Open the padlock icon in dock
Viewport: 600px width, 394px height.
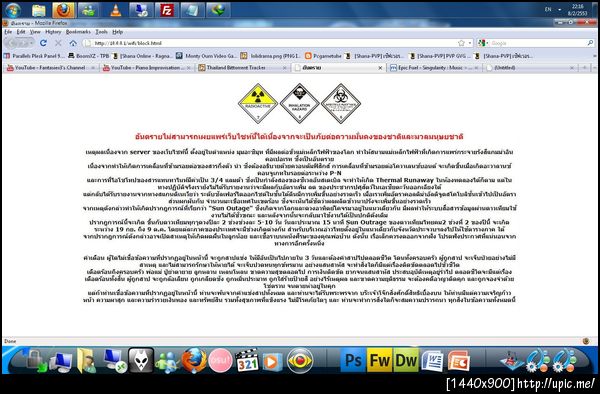point(35,360)
